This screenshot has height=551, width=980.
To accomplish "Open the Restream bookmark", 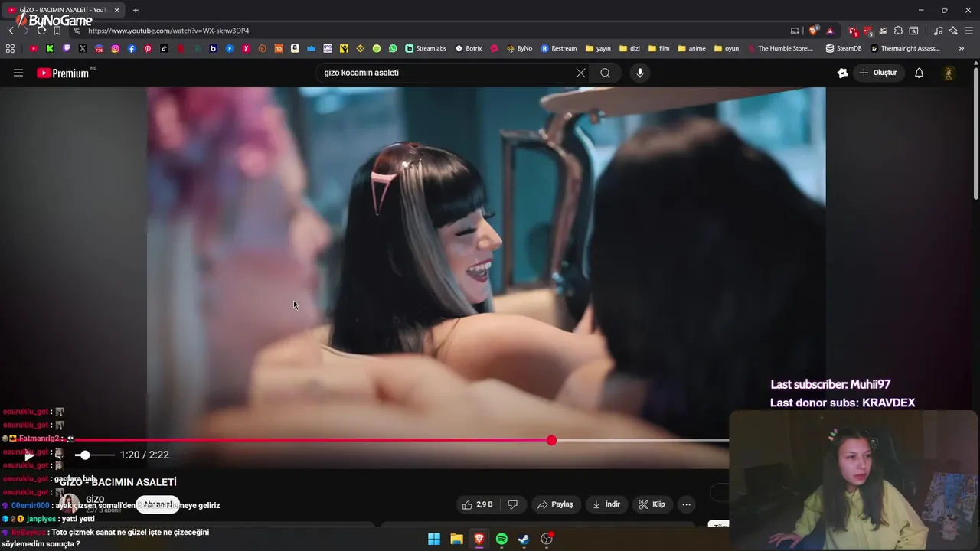I will click(559, 48).
